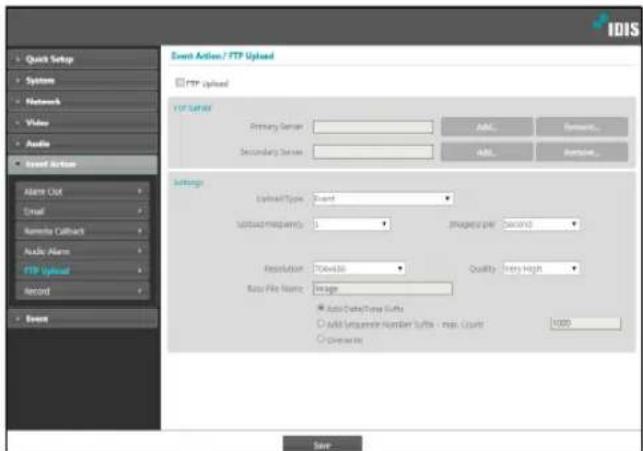Click the max count input field
This screenshot has height=451, width=643.
click(585, 323)
